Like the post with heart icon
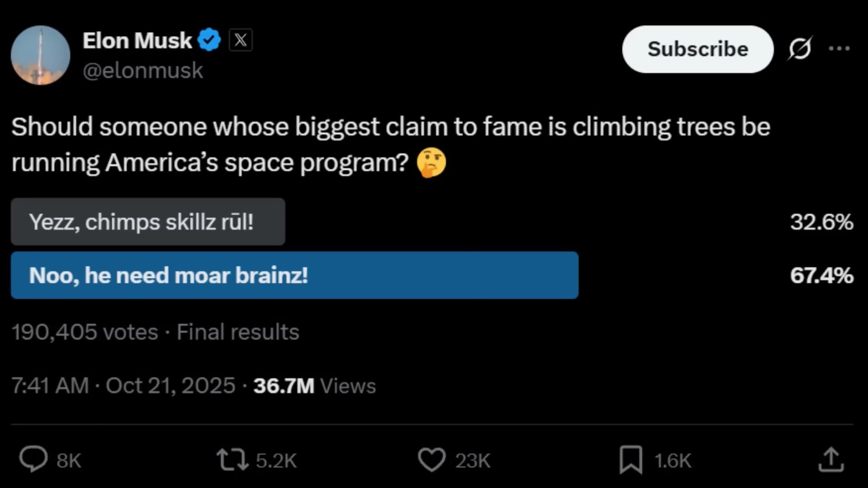 (x=432, y=460)
